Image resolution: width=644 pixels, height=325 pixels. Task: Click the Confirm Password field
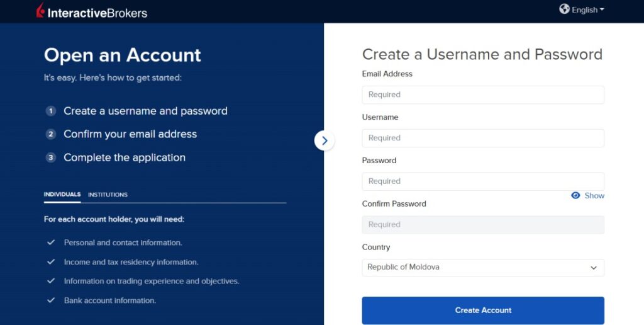tap(483, 225)
